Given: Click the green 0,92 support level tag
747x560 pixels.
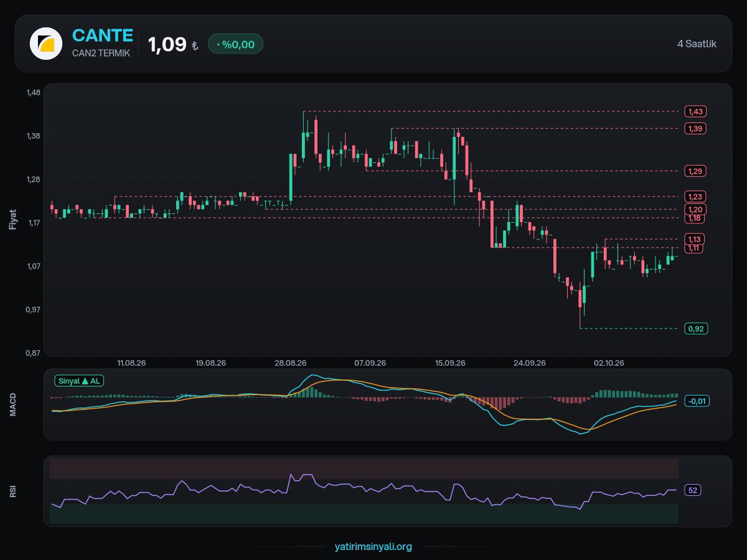Looking at the screenshot, I should tap(697, 329).
